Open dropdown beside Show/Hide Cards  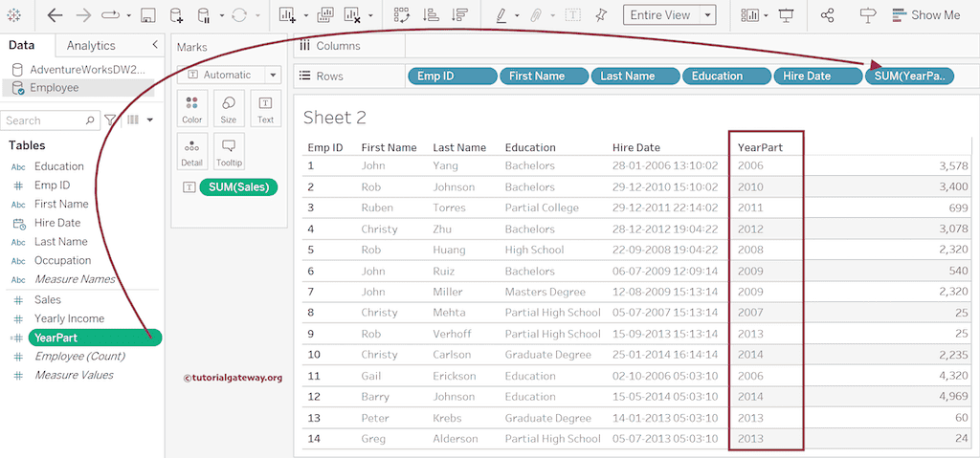[767, 15]
